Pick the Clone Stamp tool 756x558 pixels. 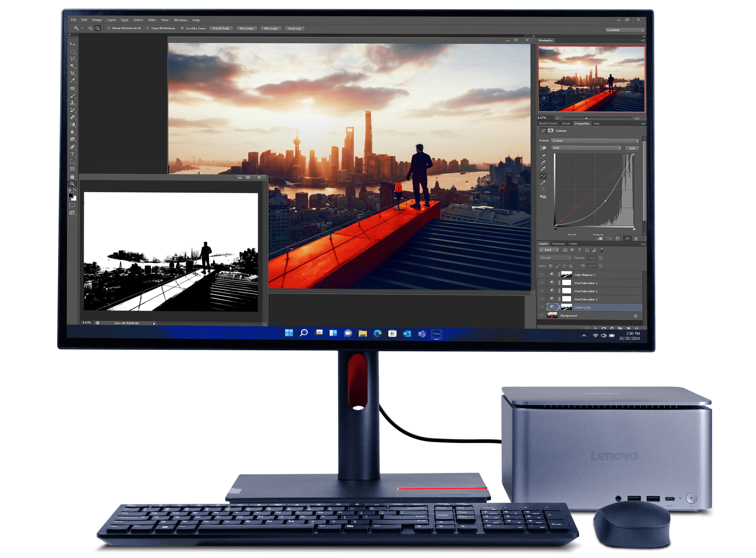(x=73, y=103)
